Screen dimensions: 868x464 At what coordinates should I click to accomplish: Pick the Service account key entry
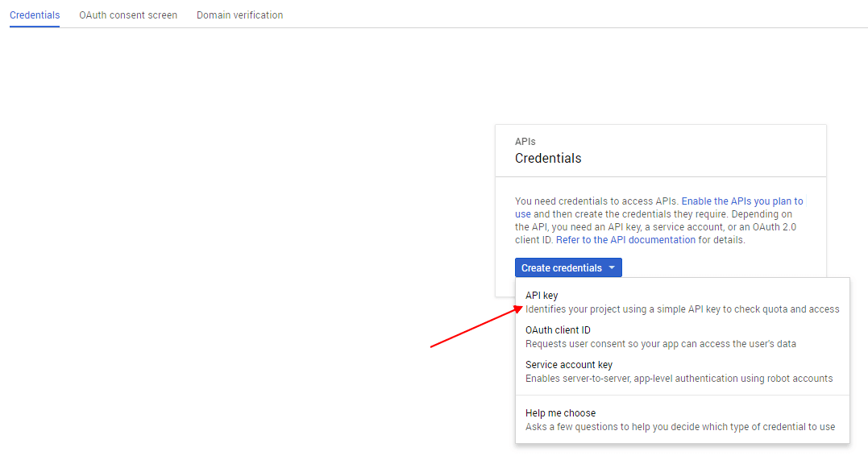pyautogui.click(x=682, y=371)
